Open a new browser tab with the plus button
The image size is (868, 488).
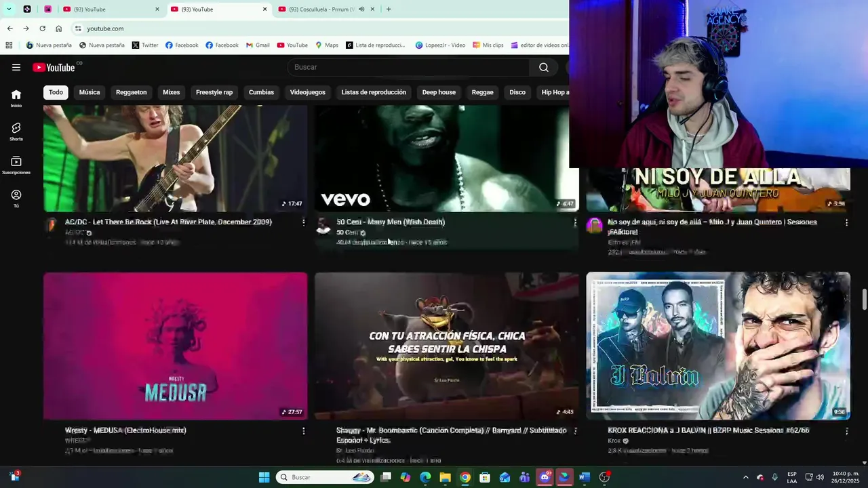click(x=389, y=9)
